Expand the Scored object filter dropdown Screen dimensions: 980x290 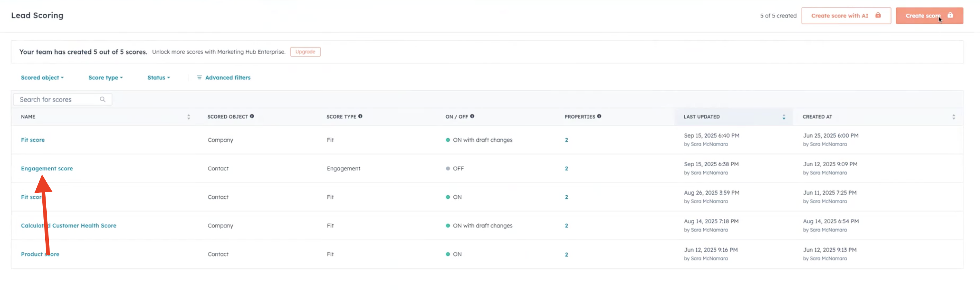pos(42,78)
